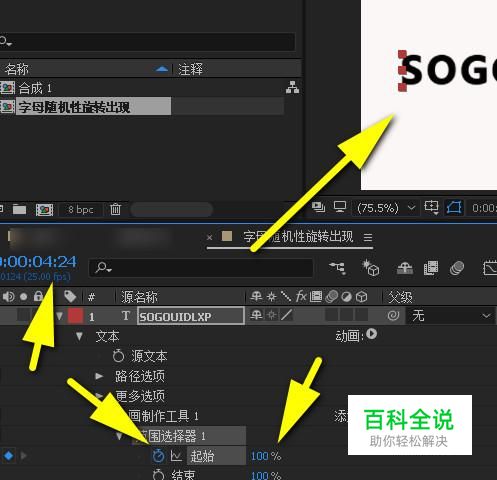Click the 父级 column header

click(400, 297)
